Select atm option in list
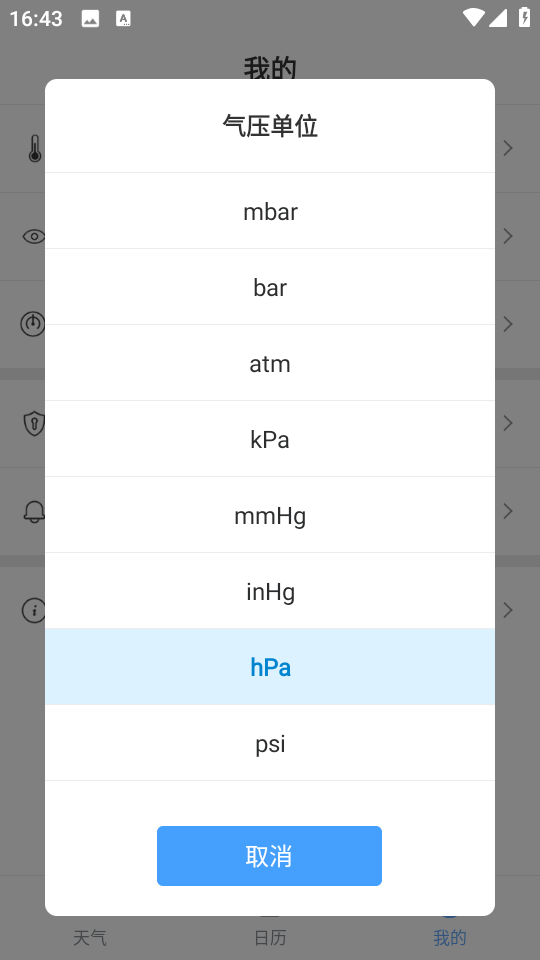This screenshot has width=540, height=960. 270,363
